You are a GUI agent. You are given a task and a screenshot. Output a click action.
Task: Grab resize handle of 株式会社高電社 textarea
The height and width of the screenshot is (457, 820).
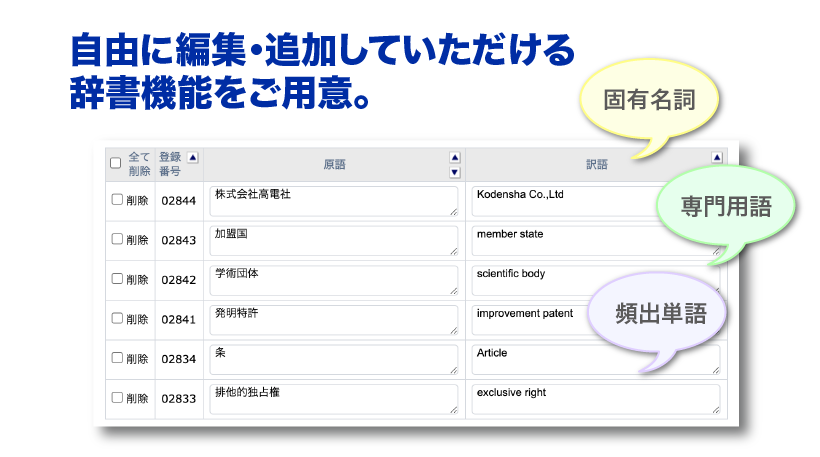click(453, 212)
